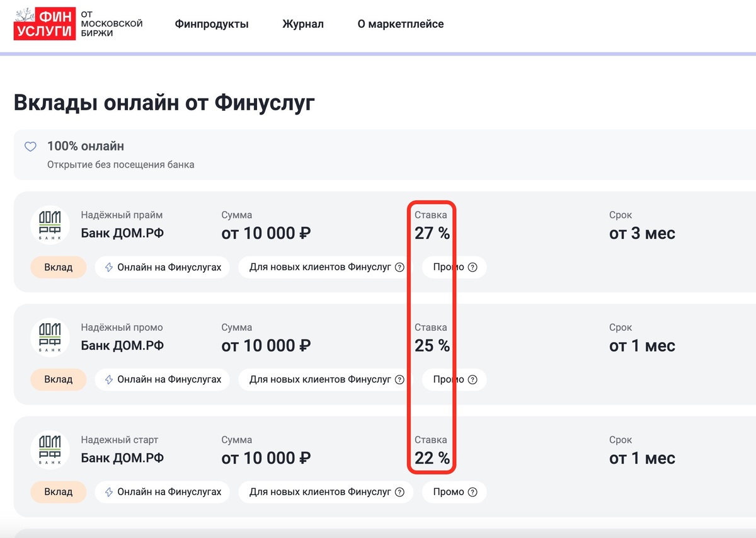Click Банк ДОМ.РФ logo in Надёжный промо row
The height and width of the screenshot is (538, 756).
[50, 338]
